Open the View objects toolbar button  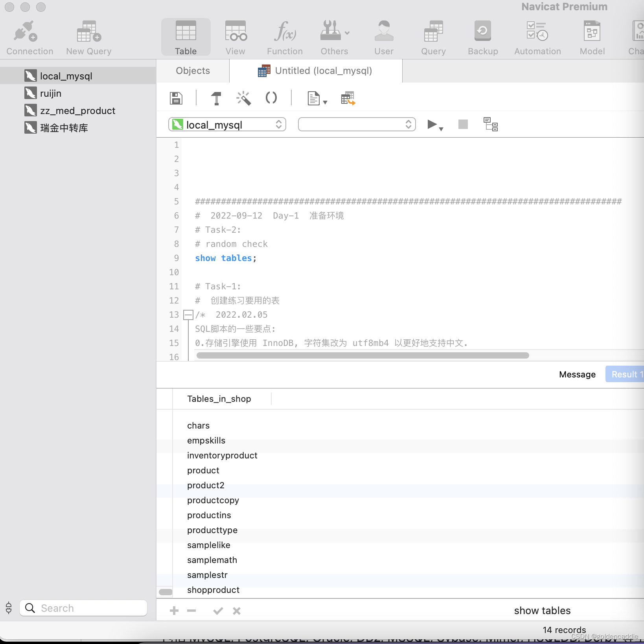(x=236, y=38)
